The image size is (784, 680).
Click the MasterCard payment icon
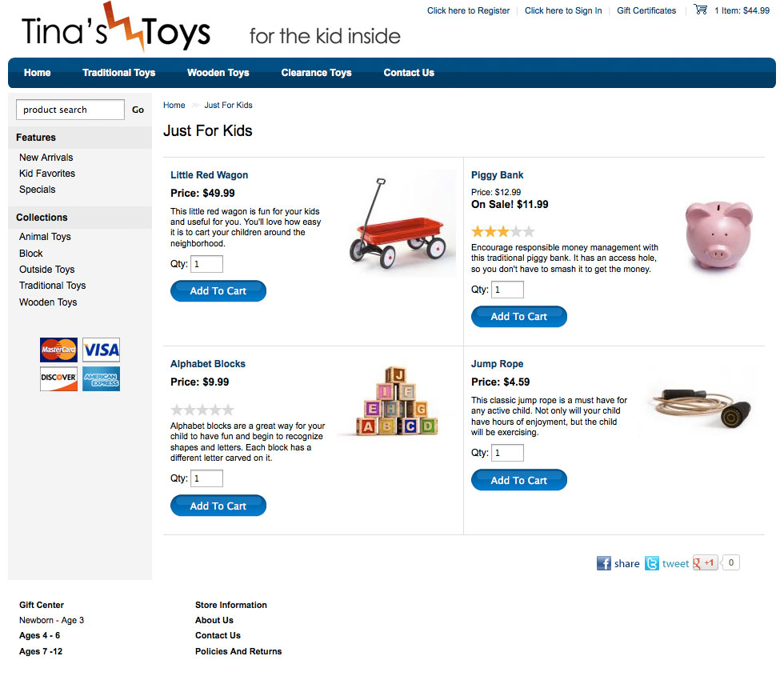(58, 350)
